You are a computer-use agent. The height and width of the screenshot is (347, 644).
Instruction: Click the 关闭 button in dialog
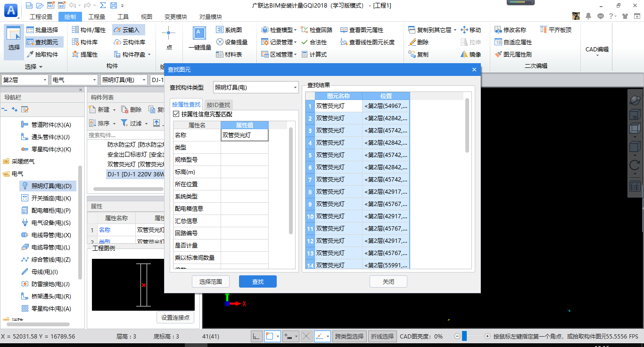coord(388,281)
